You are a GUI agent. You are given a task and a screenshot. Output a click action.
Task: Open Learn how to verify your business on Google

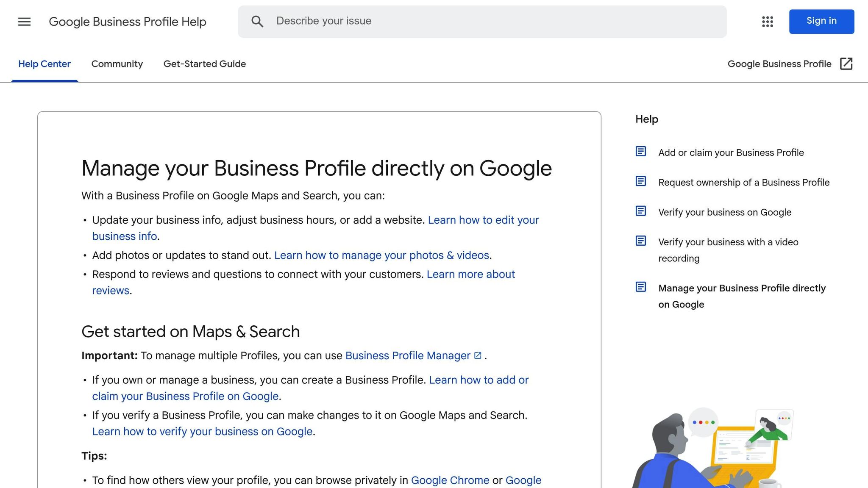(x=202, y=432)
